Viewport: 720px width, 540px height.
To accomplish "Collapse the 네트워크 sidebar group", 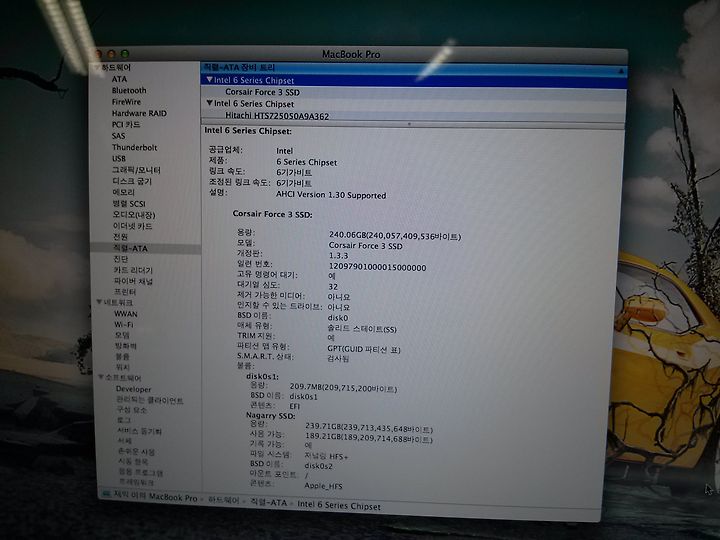I will click(99, 303).
